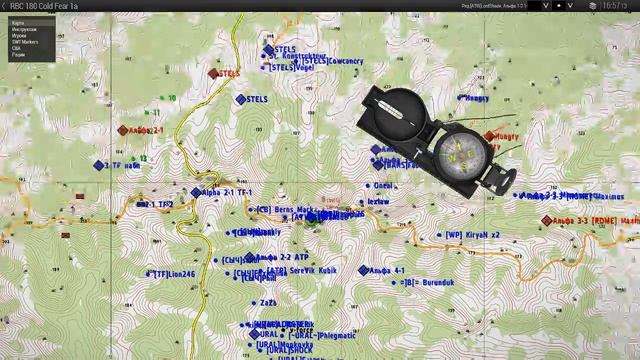Select blue STELS marker below Vogel label
The image size is (640, 360).
(241, 99)
